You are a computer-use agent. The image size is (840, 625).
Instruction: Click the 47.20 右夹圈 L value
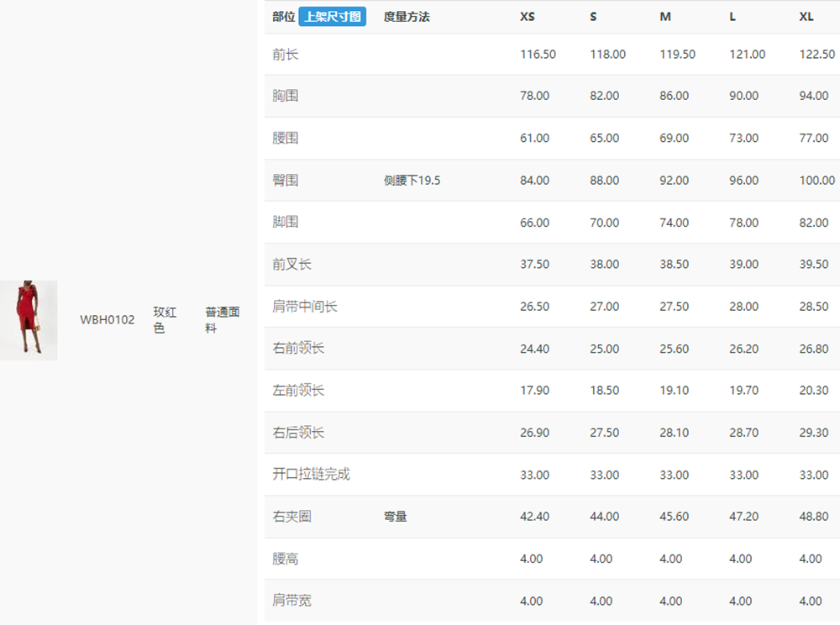743,517
